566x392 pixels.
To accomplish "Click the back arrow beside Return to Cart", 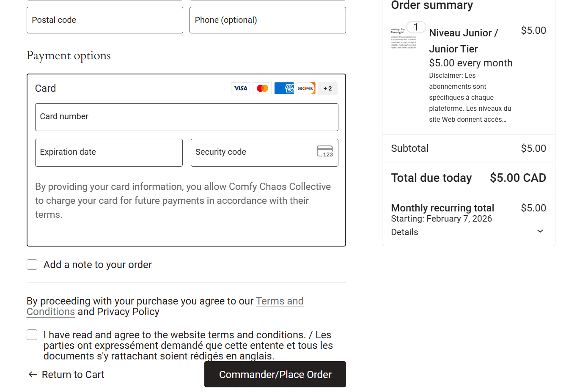I will 32,374.
